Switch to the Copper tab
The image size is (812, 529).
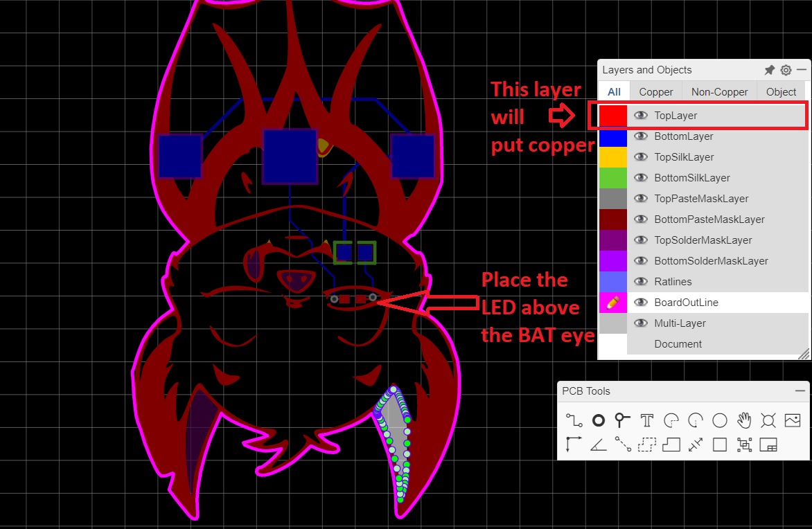coord(655,91)
